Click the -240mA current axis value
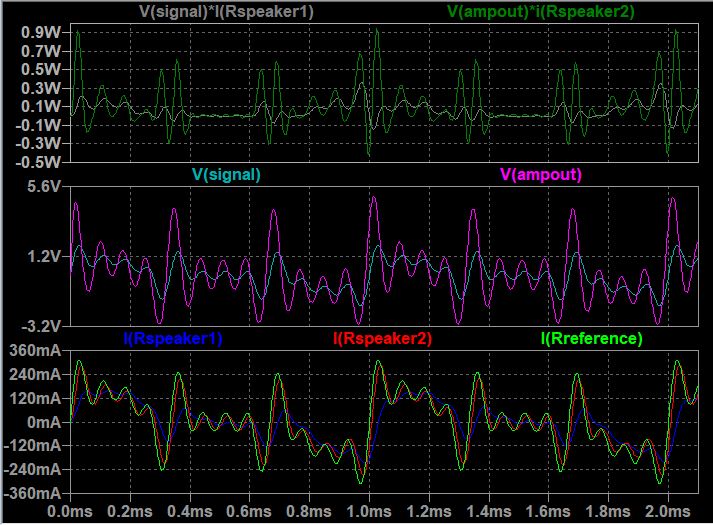The height and width of the screenshot is (525, 713). pyautogui.click(x=32, y=470)
